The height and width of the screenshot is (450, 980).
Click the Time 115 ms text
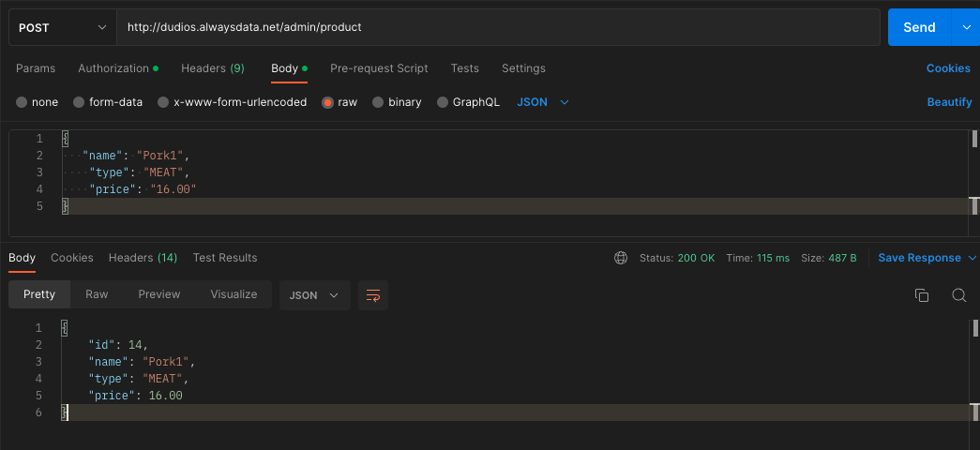(x=758, y=258)
